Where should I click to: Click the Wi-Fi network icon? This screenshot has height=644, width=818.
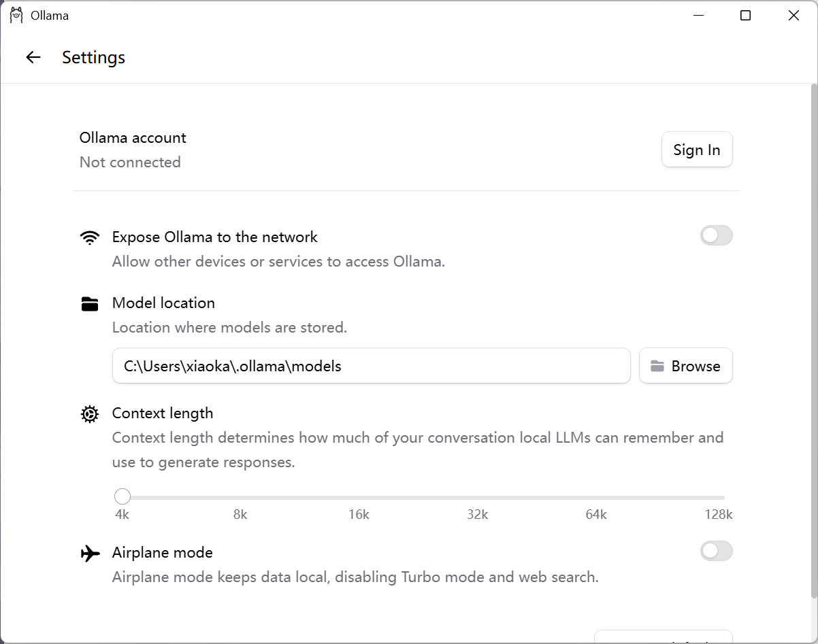point(89,237)
